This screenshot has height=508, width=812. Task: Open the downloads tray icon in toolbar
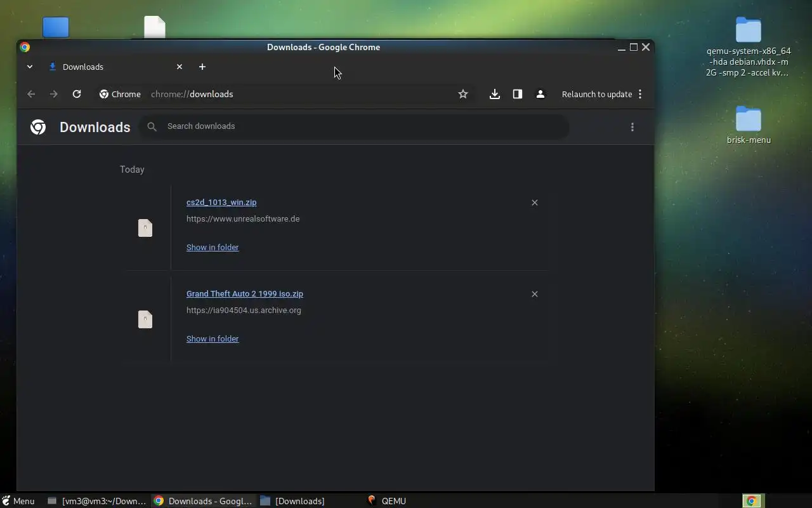coord(495,94)
